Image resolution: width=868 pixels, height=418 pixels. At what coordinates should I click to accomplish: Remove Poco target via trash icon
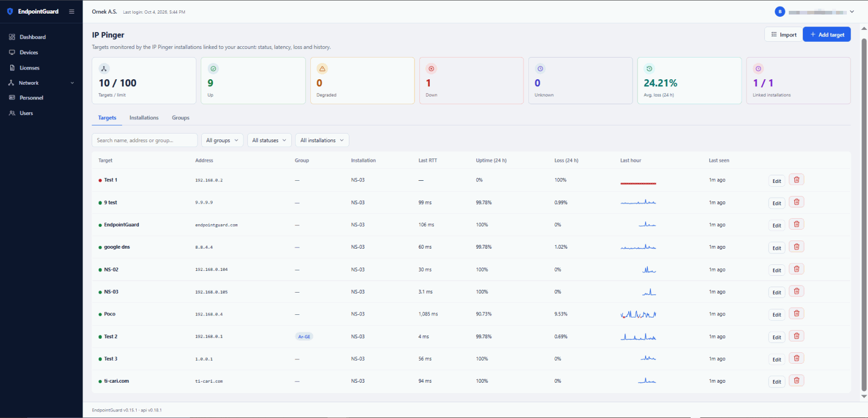click(796, 313)
